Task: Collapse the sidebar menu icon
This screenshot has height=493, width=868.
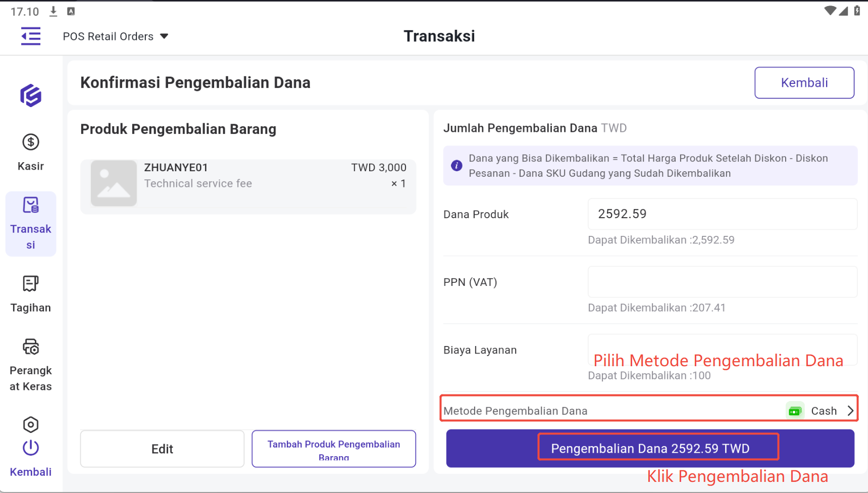Action: [31, 36]
